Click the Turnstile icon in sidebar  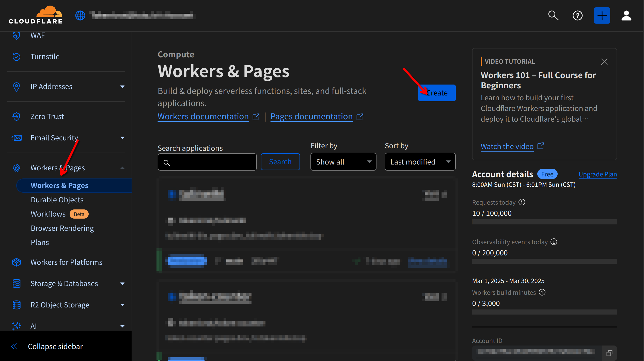[17, 57]
